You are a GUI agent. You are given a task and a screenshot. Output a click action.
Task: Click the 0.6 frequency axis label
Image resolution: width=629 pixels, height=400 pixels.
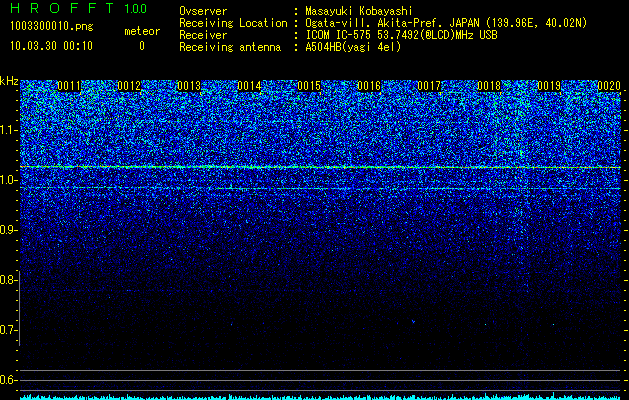(x=8, y=380)
